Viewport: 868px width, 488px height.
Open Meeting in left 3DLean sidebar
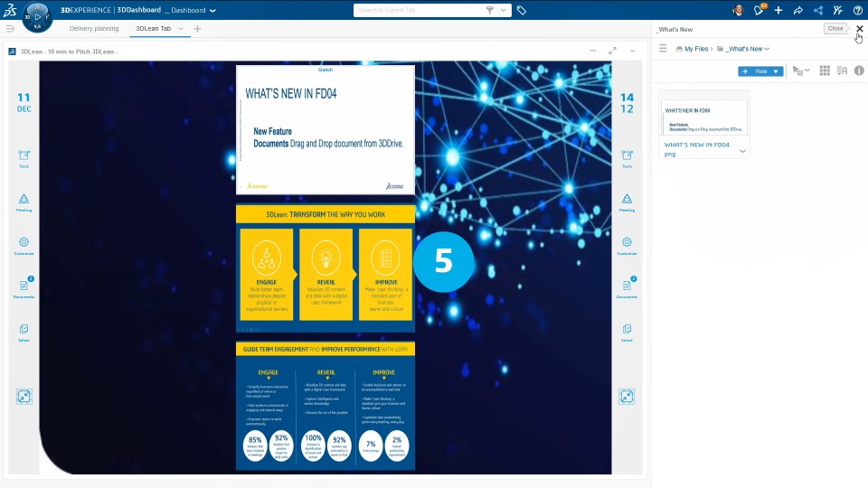24,202
